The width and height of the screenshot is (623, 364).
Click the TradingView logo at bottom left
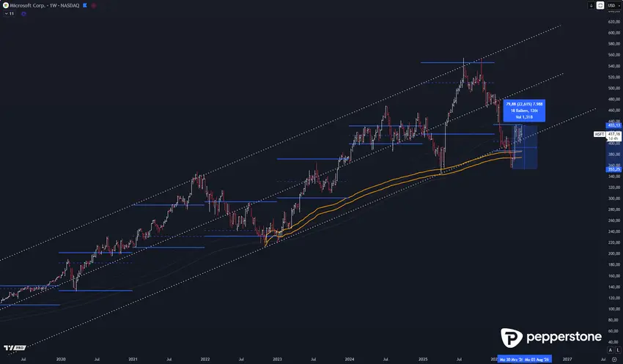(x=15, y=348)
